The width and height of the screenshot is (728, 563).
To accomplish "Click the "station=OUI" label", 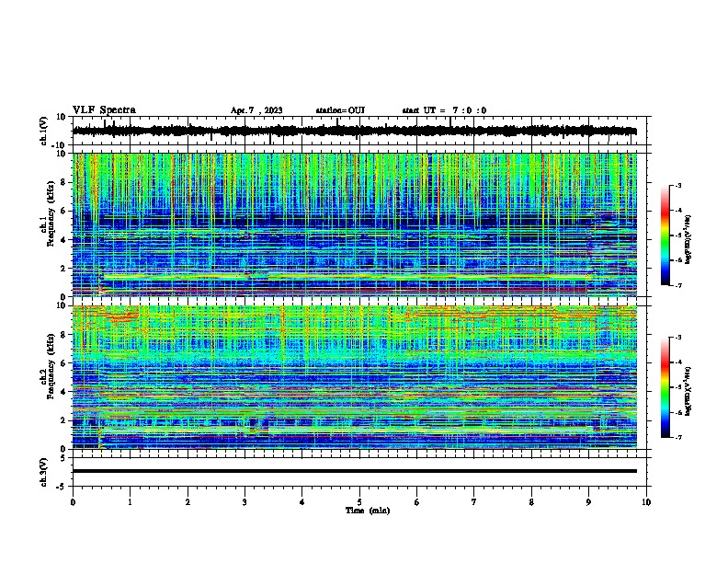I will (x=340, y=110).
